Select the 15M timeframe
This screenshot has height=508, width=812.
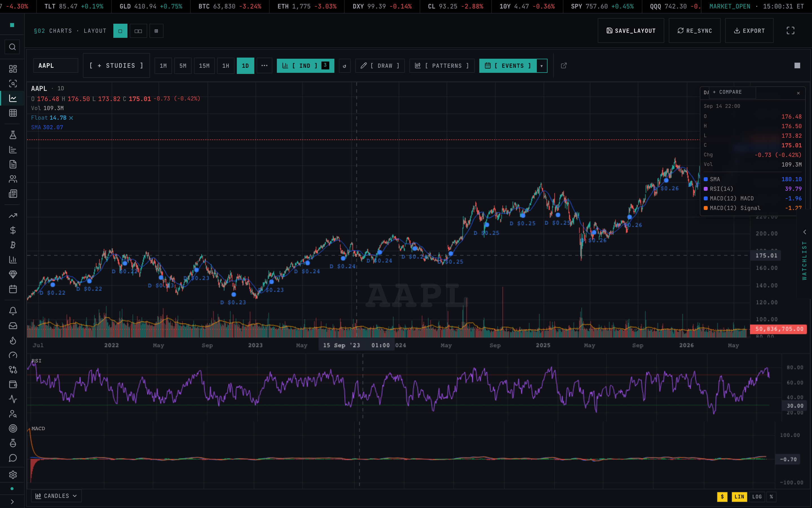point(204,66)
